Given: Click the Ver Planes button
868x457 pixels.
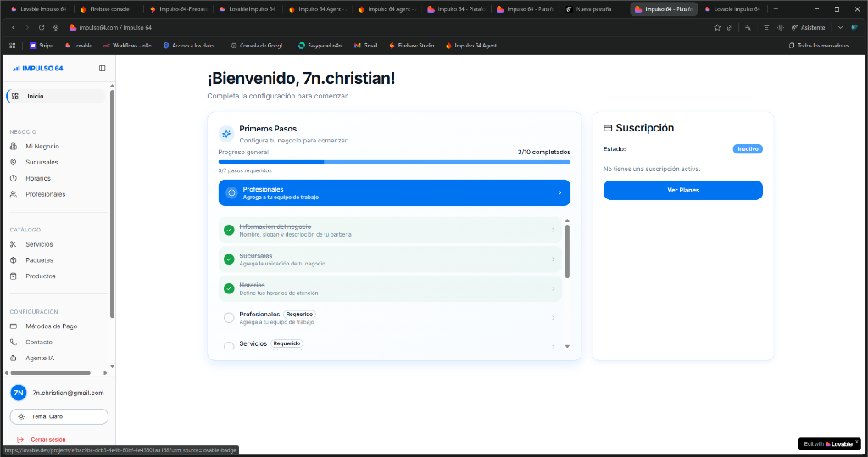Looking at the screenshot, I should (x=682, y=190).
